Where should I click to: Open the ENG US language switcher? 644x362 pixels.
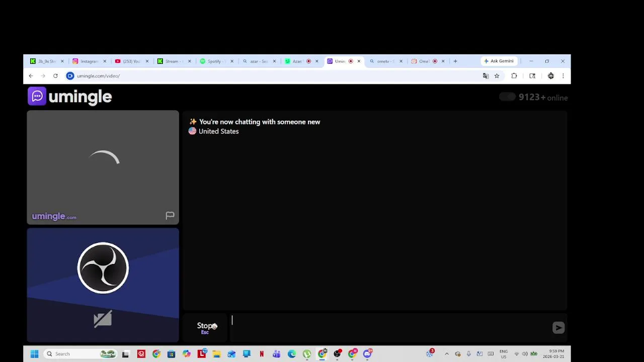[x=504, y=354]
